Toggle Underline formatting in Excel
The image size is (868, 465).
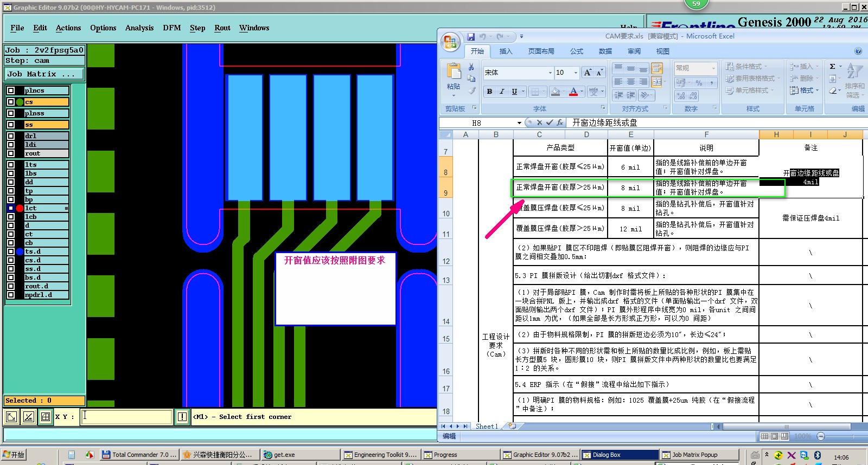pyautogui.click(x=514, y=92)
